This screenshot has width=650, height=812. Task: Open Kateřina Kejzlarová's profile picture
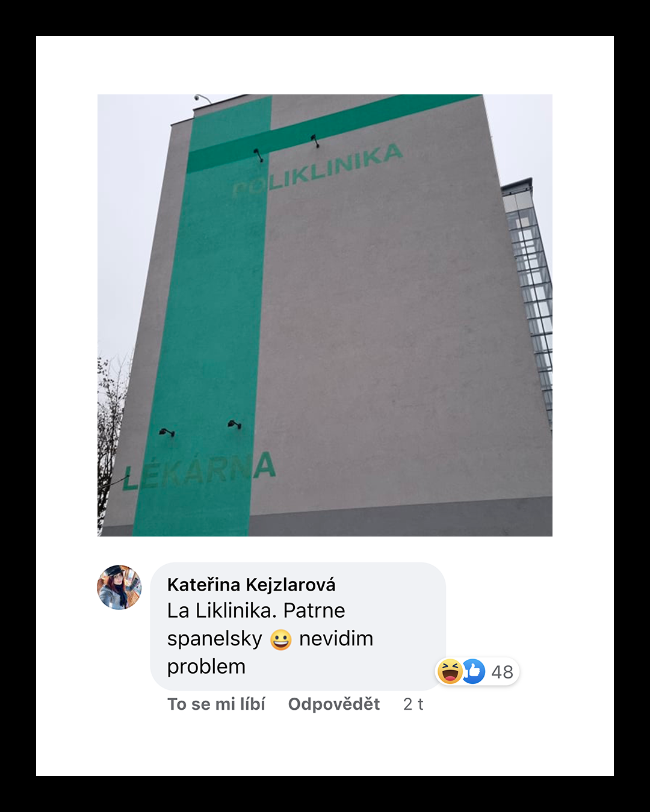[119, 587]
